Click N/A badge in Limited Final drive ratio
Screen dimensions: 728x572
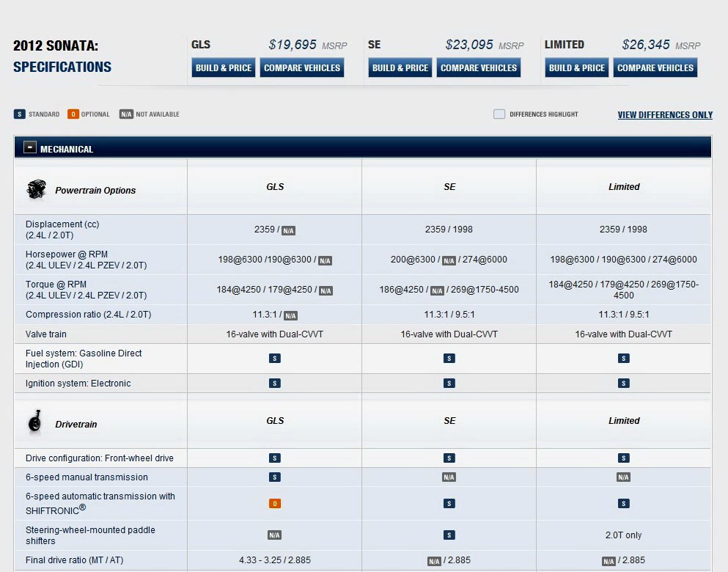(608, 562)
